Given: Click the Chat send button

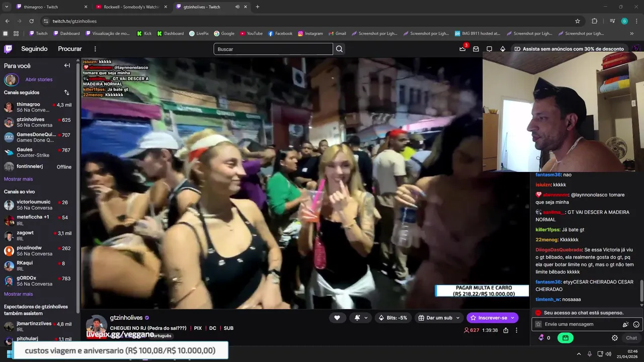Looking at the screenshot, I should (631, 338).
